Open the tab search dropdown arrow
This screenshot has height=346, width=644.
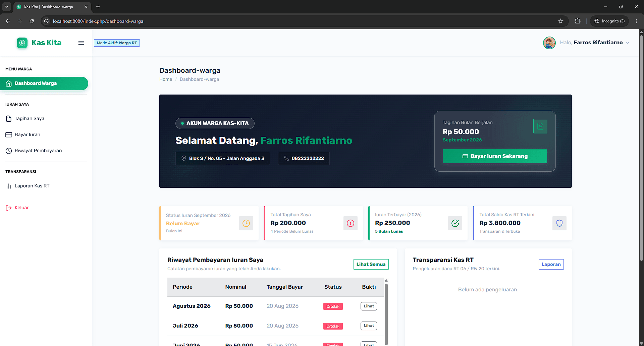6,7
